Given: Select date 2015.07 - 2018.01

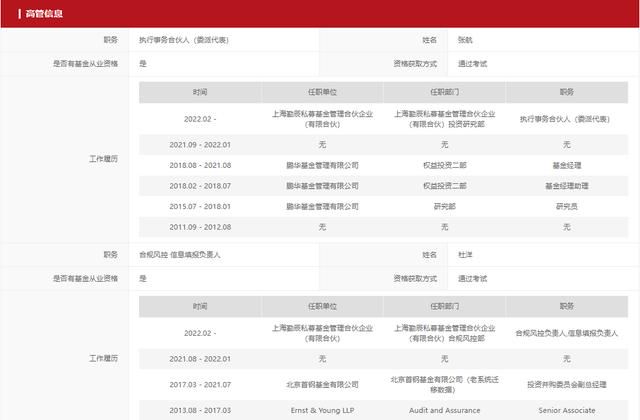Looking at the screenshot, I should coord(200,207).
